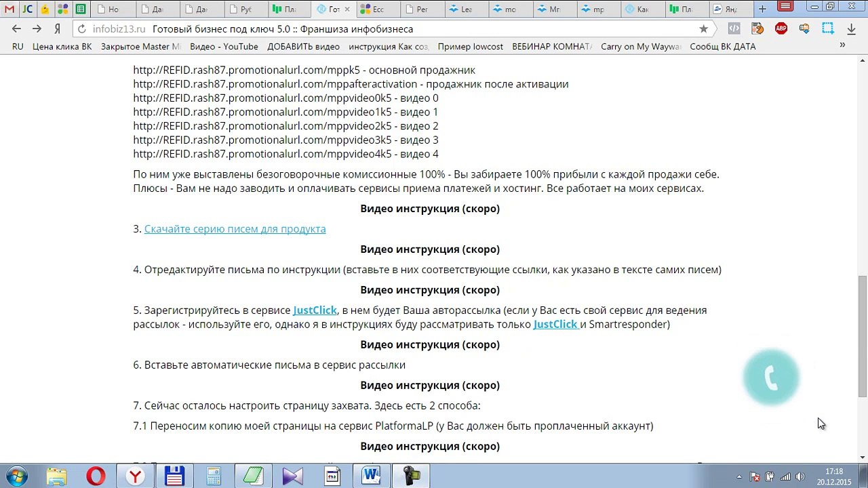Open the pinned Gmail tab

(9, 9)
